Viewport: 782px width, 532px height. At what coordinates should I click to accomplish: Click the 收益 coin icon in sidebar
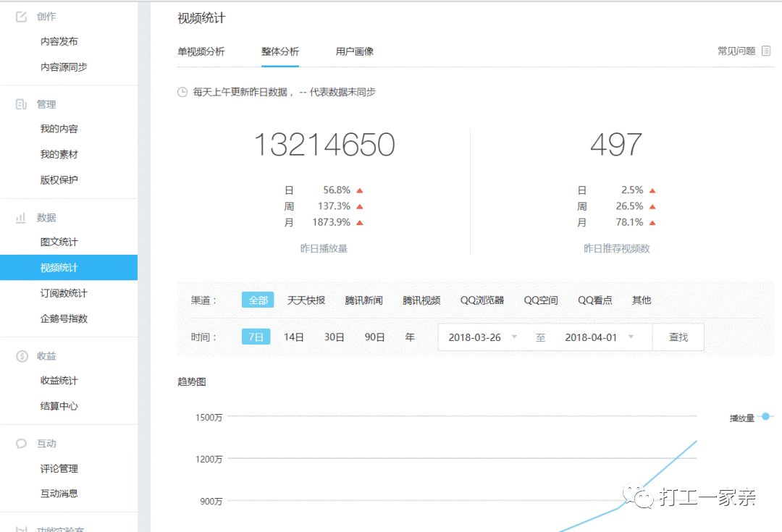point(22,355)
